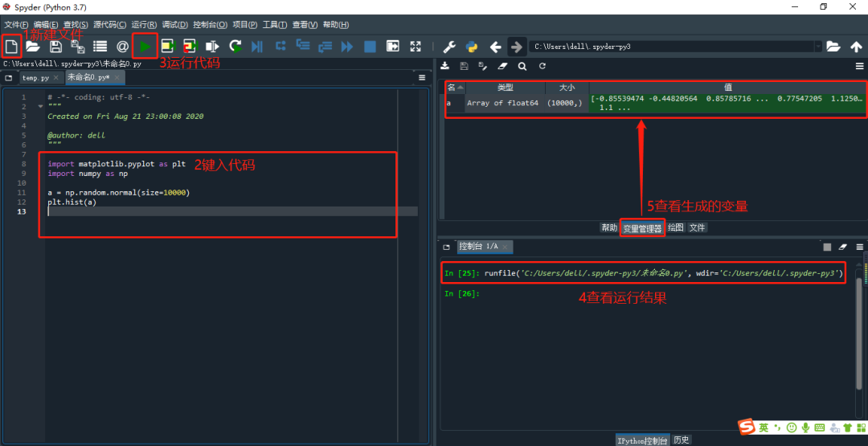Save the current file
868x446 pixels.
coord(56,47)
